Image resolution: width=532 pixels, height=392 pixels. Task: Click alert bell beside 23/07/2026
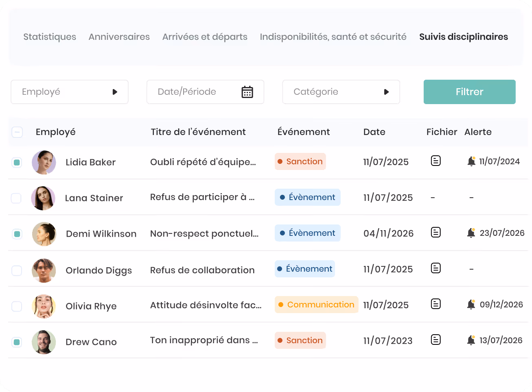coord(471,233)
